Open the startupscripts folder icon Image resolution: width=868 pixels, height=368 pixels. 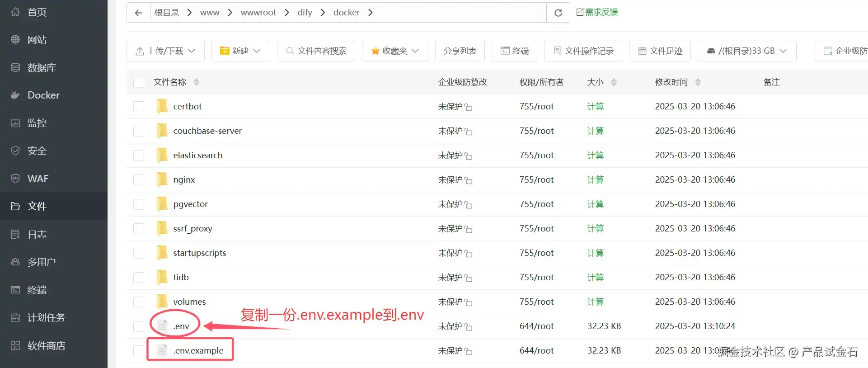tap(162, 253)
